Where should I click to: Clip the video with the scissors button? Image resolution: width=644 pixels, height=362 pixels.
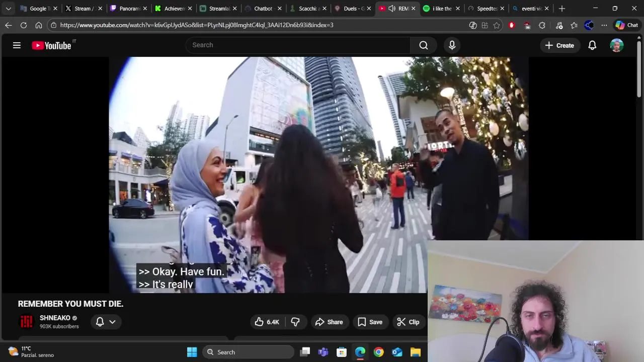click(x=408, y=322)
